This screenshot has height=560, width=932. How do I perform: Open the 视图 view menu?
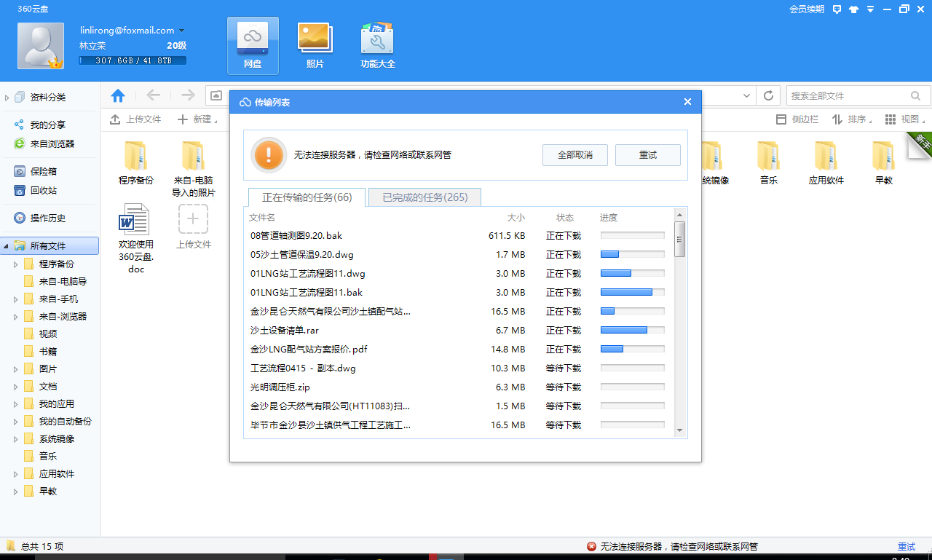coord(905,119)
